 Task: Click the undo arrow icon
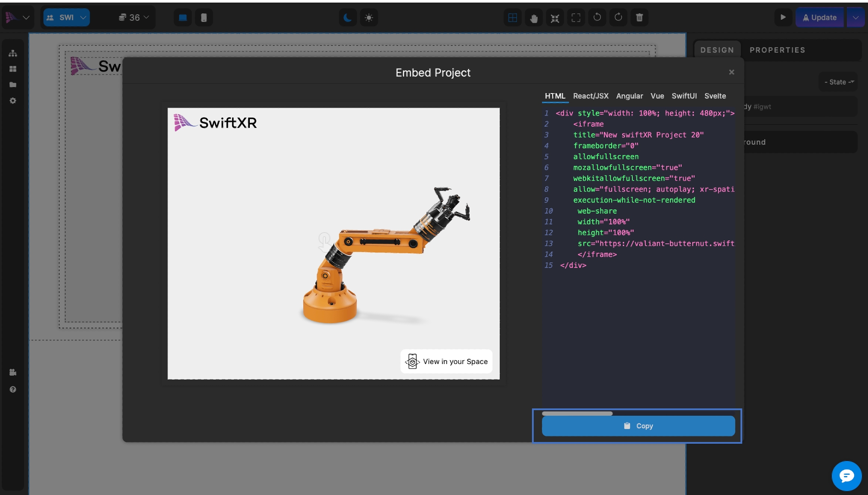click(597, 18)
